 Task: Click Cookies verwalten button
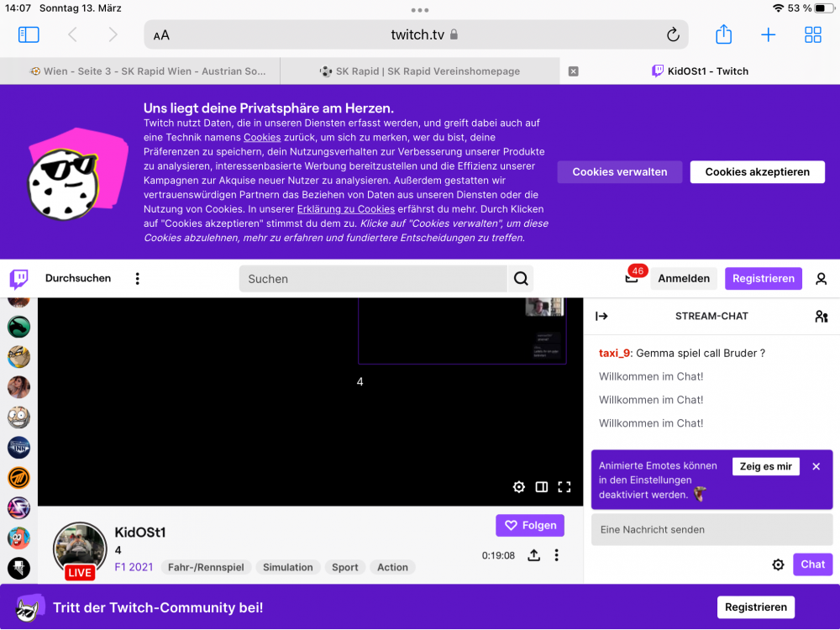coord(620,172)
